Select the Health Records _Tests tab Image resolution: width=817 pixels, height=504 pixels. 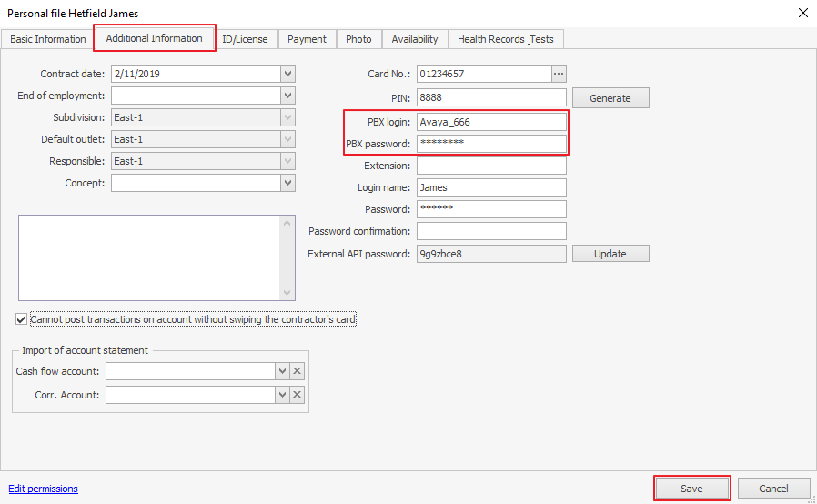(x=505, y=39)
